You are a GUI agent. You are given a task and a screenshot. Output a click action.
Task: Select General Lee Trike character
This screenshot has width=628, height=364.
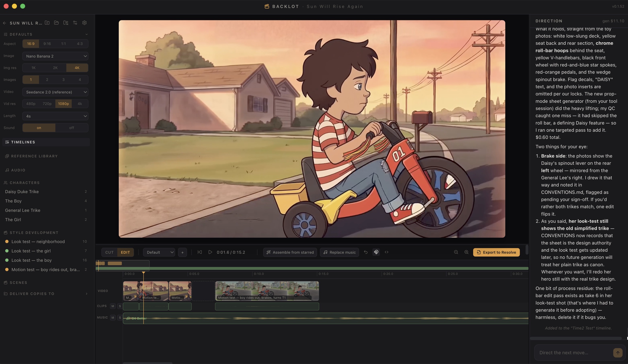point(46,210)
